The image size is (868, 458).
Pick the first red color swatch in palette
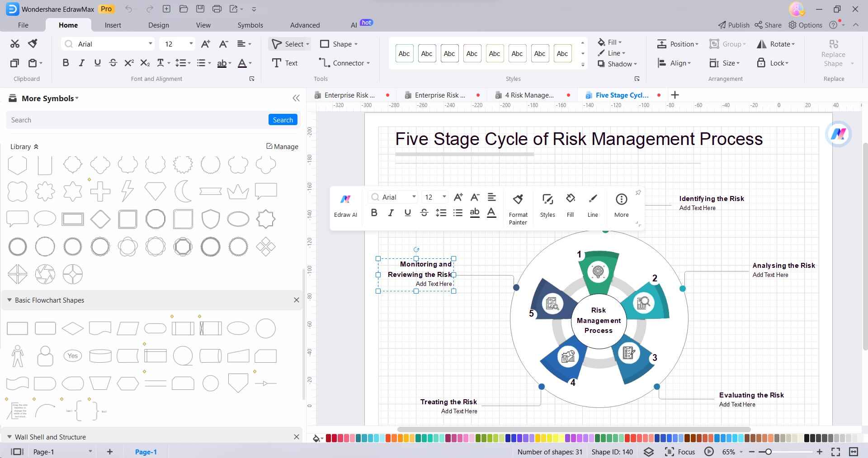pyautogui.click(x=328, y=438)
